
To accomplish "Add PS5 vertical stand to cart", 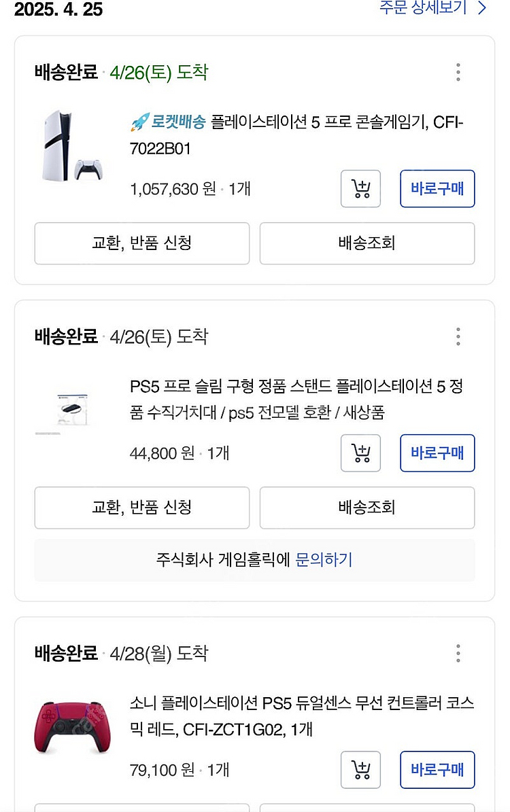I will 360,453.
